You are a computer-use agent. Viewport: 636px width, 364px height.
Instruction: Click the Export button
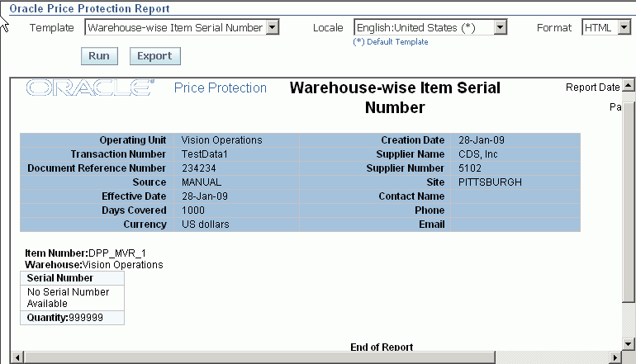[155, 56]
